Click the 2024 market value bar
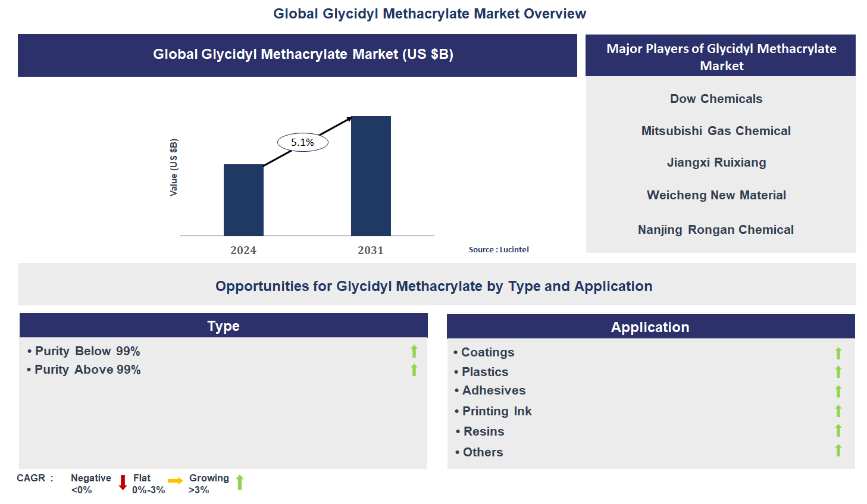 pos(243,199)
